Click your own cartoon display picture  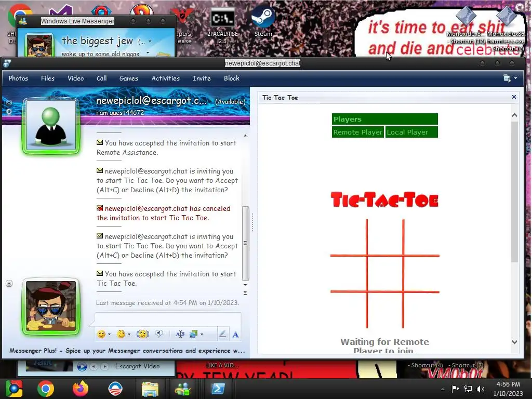(51, 306)
